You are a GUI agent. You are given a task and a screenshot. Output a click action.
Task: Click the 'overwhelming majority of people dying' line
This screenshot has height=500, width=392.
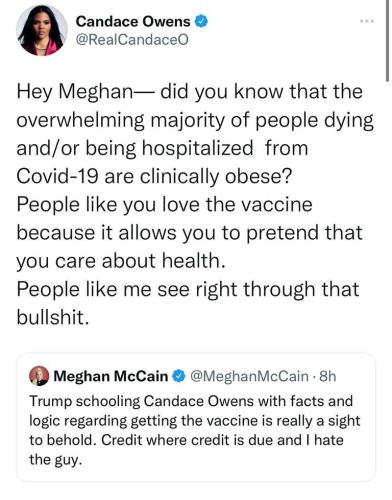click(x=195, y=120)
